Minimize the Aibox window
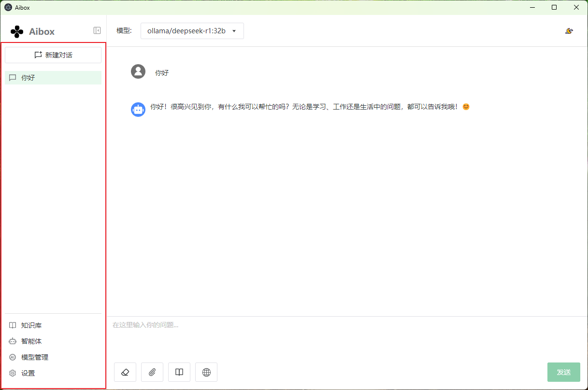 coord(532,7)
